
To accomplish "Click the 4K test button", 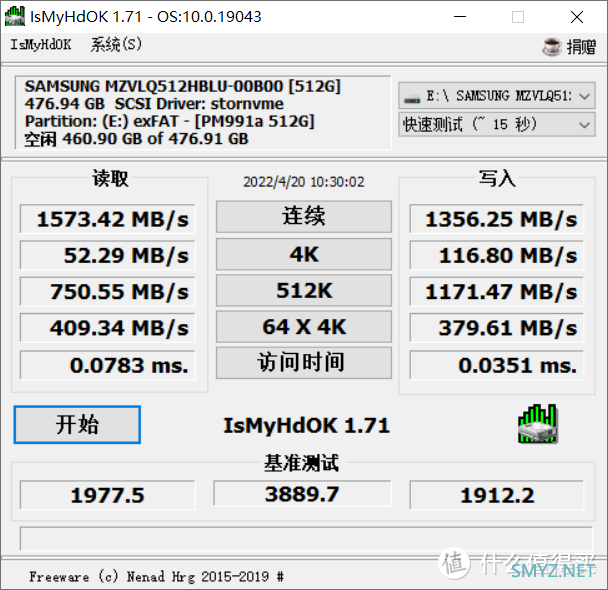I will tap(304, 254).
